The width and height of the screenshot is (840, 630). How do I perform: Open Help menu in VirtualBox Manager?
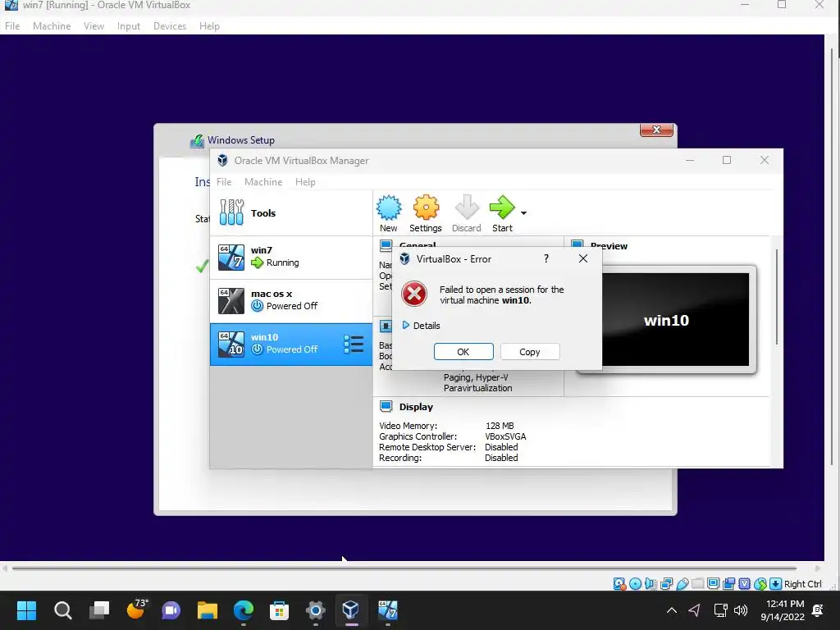[x=305, y=182]
